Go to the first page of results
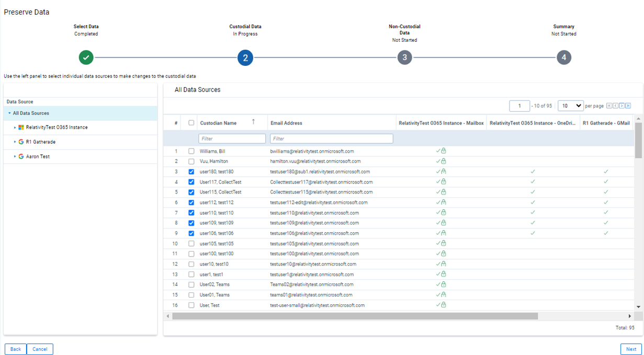Screen dimensions: 644x355 pyautogui.click(x=609, y=106)
